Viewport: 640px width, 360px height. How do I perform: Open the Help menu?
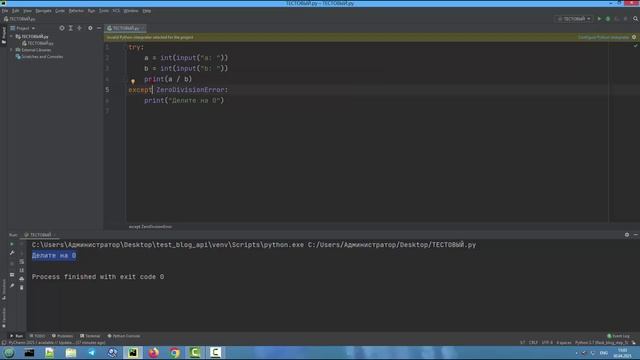(147, 11)
